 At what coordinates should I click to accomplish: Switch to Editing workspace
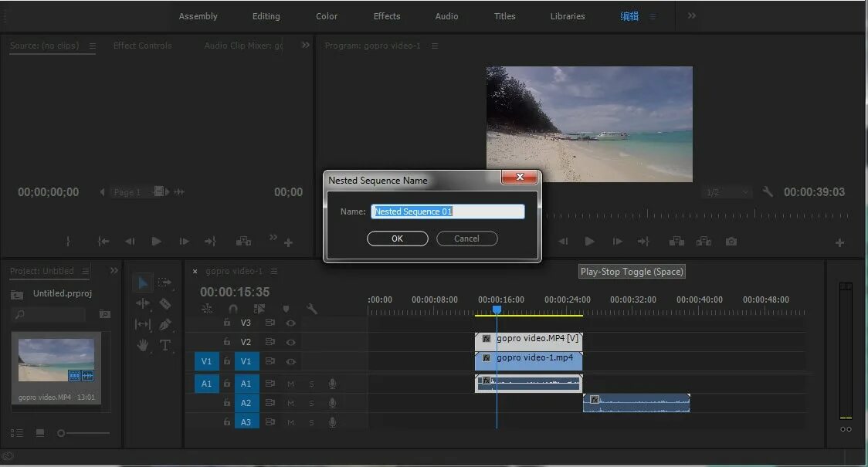point(266,16)
